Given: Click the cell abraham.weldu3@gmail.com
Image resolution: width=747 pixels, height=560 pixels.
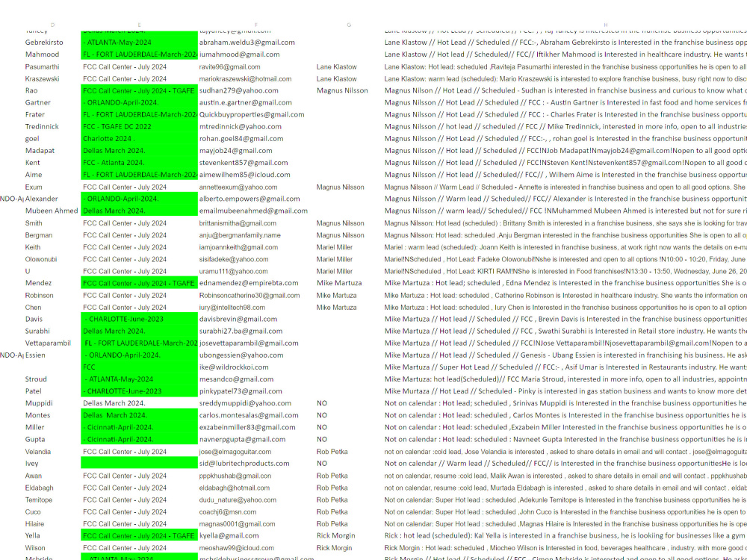Looking at the screenshot, I should coord(247,43).
